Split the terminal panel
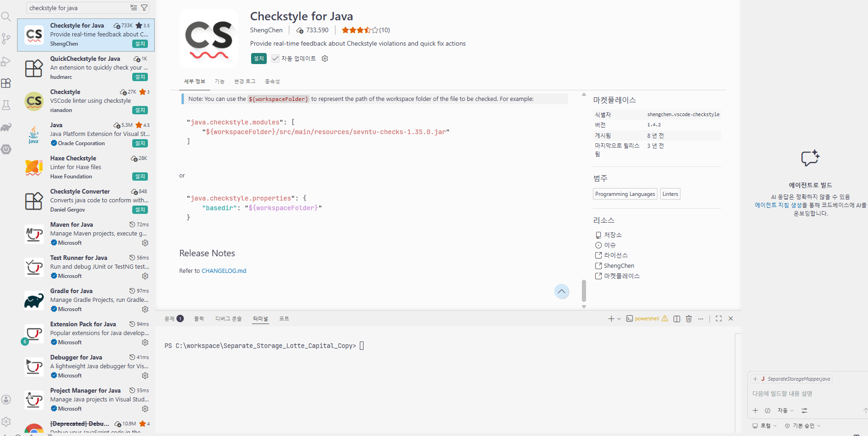 677,319
